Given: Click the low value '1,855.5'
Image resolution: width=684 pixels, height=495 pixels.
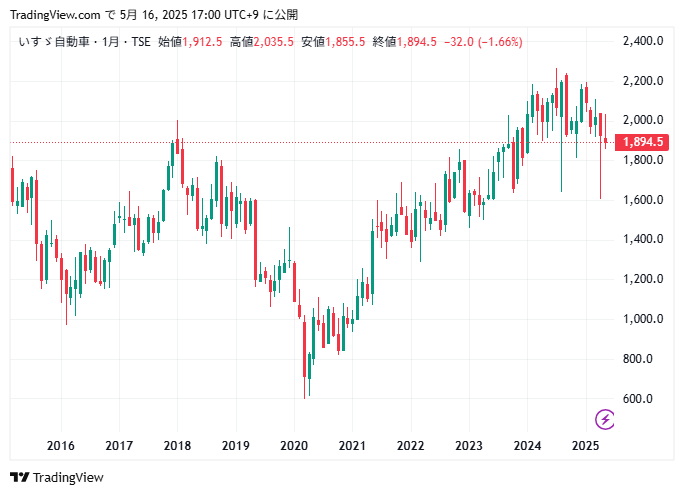Looking at the screenshot, I should [345, 42].
